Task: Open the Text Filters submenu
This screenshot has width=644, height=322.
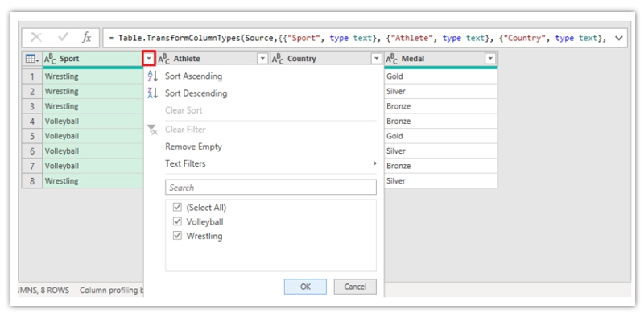Action: tap(185, 163)
